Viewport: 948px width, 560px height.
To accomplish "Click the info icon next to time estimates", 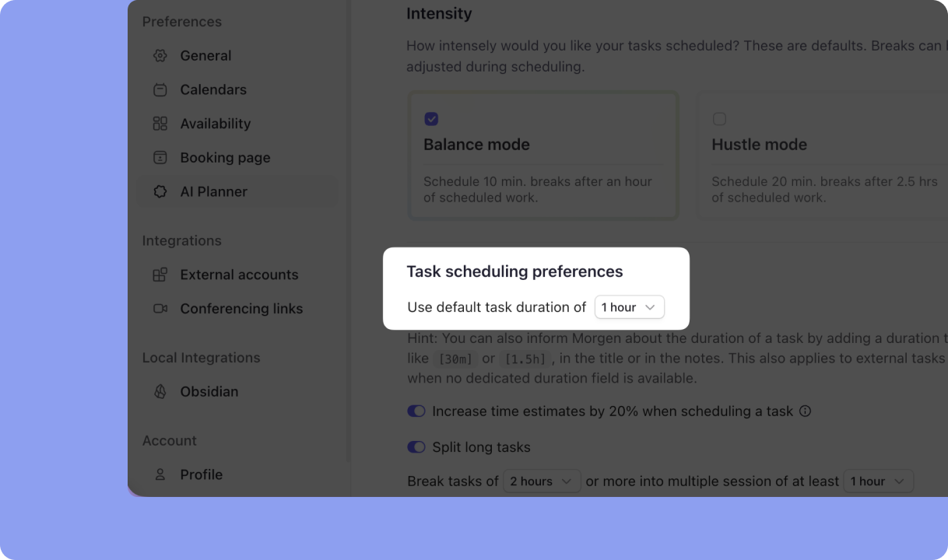I will (806, 411).
